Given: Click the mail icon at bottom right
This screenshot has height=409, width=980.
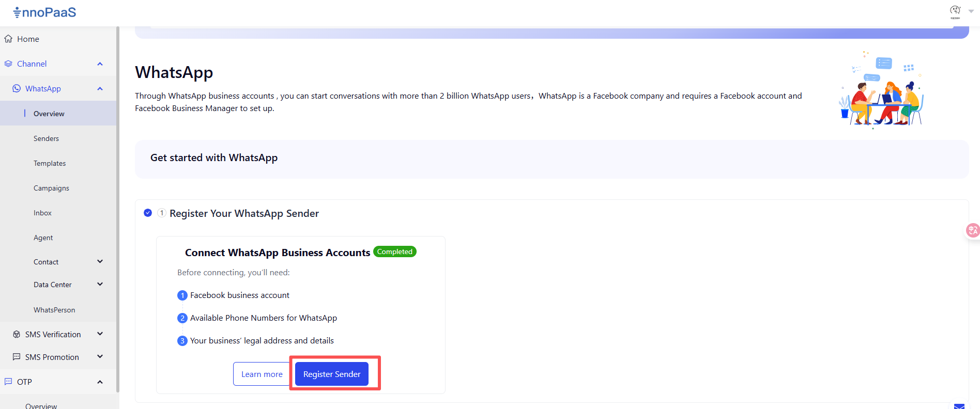Looking at the screenshot, I should (959, 406).
